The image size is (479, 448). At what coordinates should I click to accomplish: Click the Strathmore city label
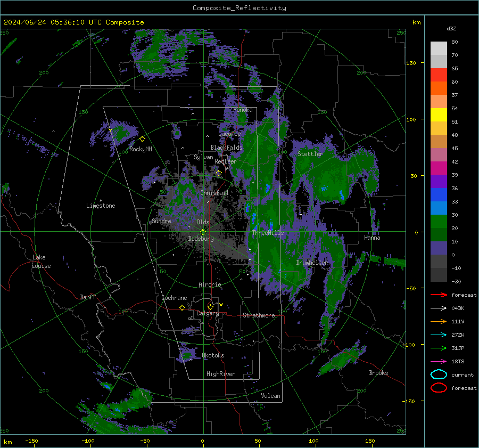[259, 315]
